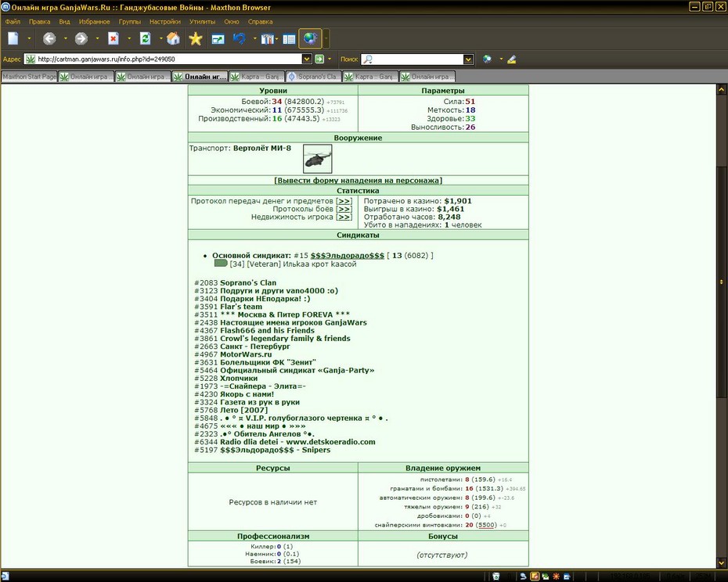Click Вывести форму нападения на персонажа link

pos(358,181)
